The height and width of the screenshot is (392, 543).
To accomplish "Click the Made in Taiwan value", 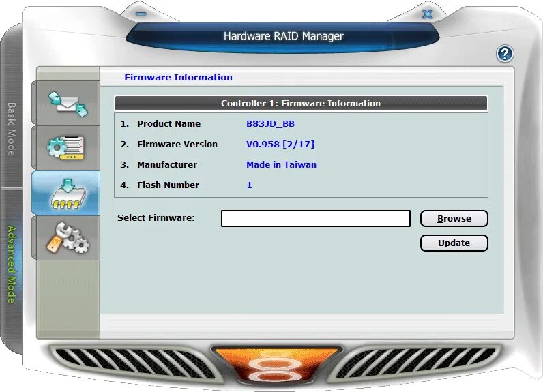I will (x=281, y=165).
